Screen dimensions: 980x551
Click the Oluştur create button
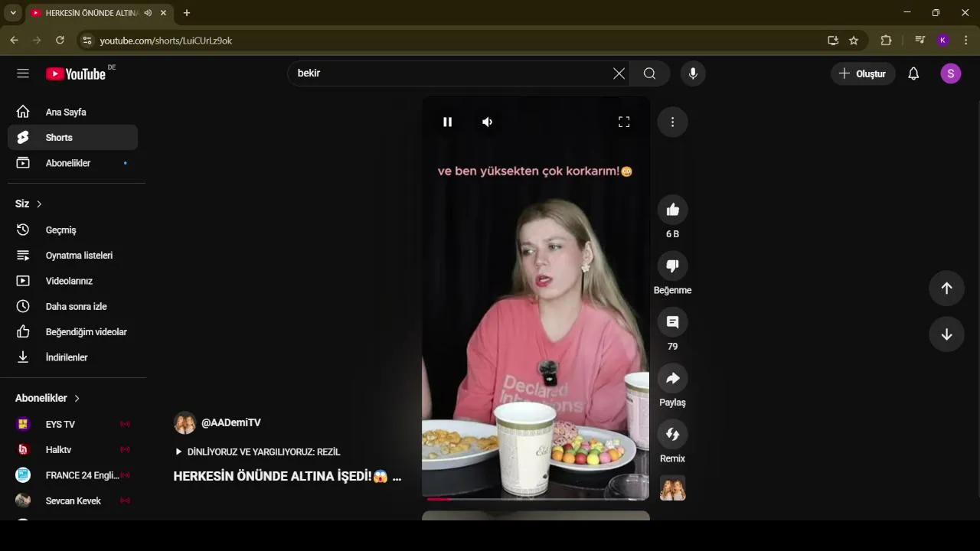[x=863, y=73]
